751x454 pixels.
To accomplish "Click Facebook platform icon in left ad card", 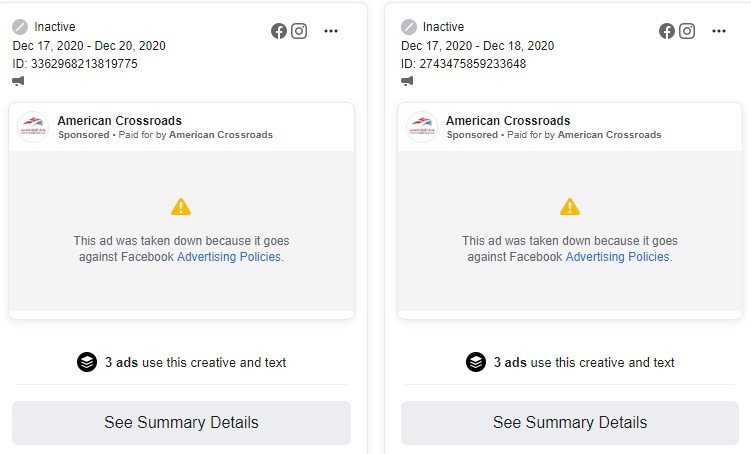I will point(279,31).
